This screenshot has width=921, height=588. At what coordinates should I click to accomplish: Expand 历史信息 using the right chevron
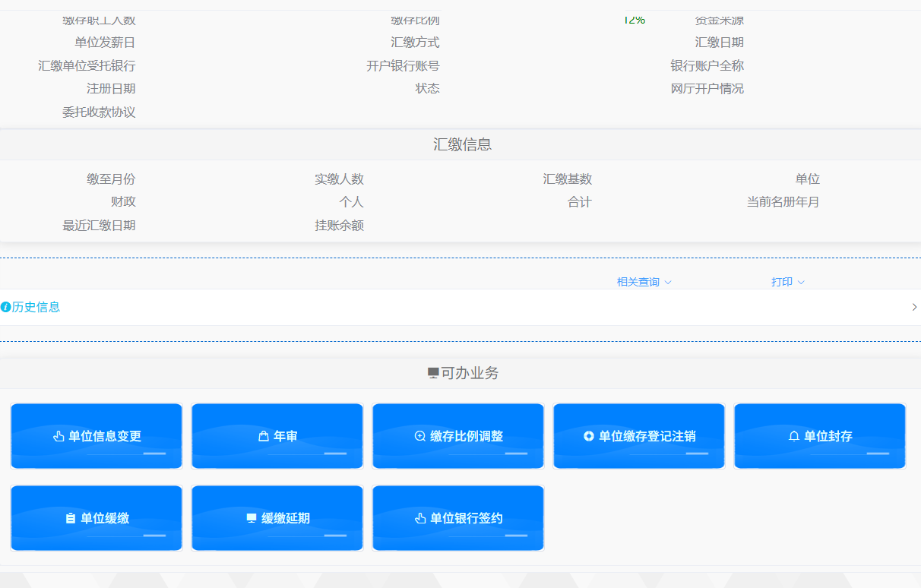(x=913, y=308)
